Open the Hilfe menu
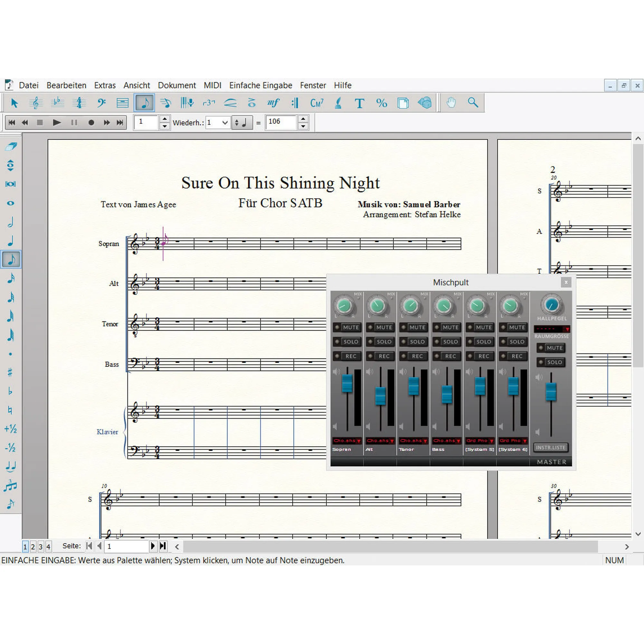 click(x=343, y=85)
